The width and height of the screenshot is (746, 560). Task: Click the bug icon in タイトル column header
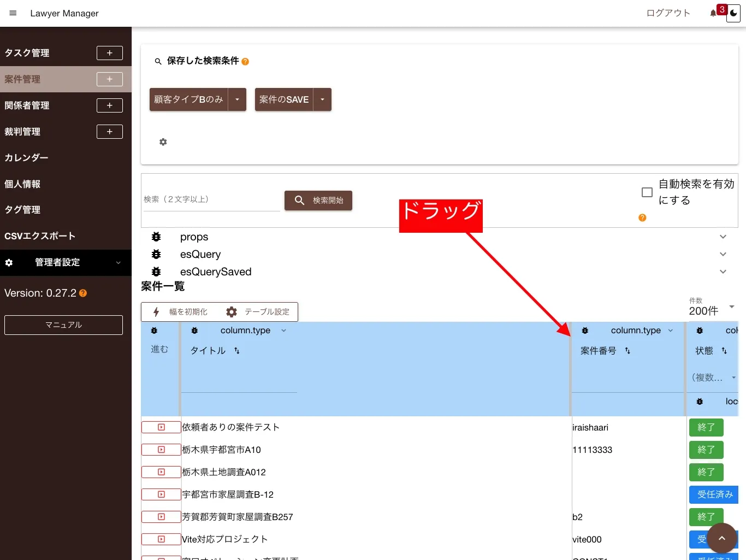pos(194,331)
